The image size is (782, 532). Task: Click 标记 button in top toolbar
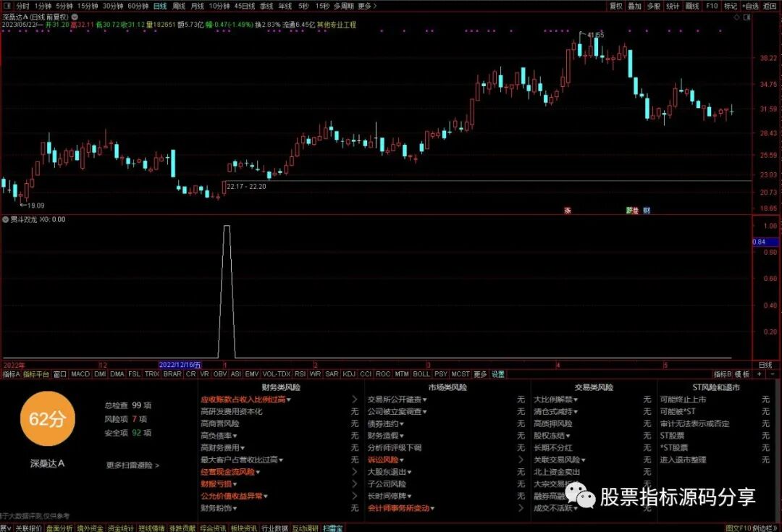731,6
